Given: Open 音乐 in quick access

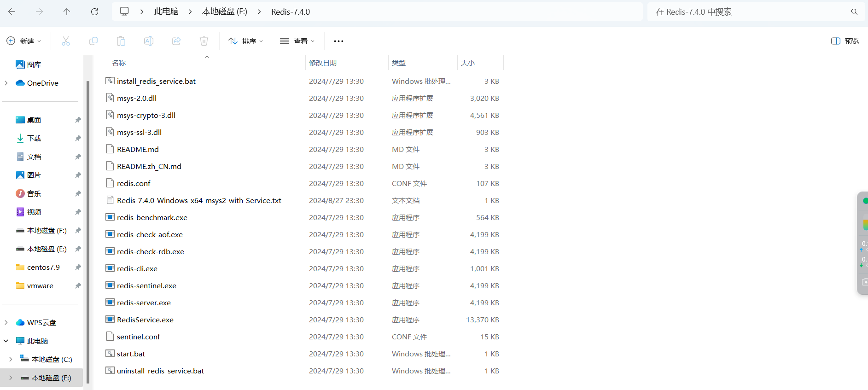Looking at the screenshot, I should pyautogui.click(x=29, y=193).
